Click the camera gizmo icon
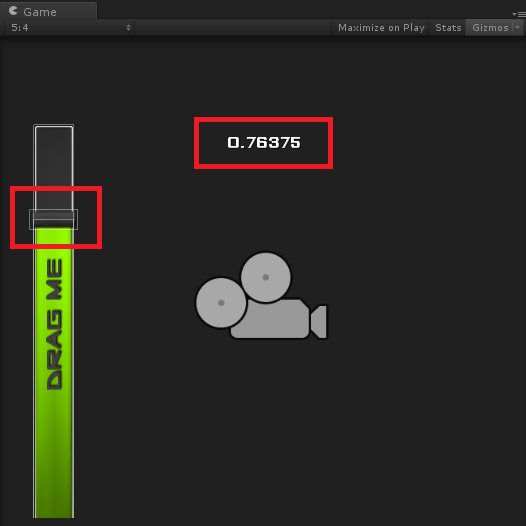This screenshot has width=526, height=526. [x=262, y=296]
